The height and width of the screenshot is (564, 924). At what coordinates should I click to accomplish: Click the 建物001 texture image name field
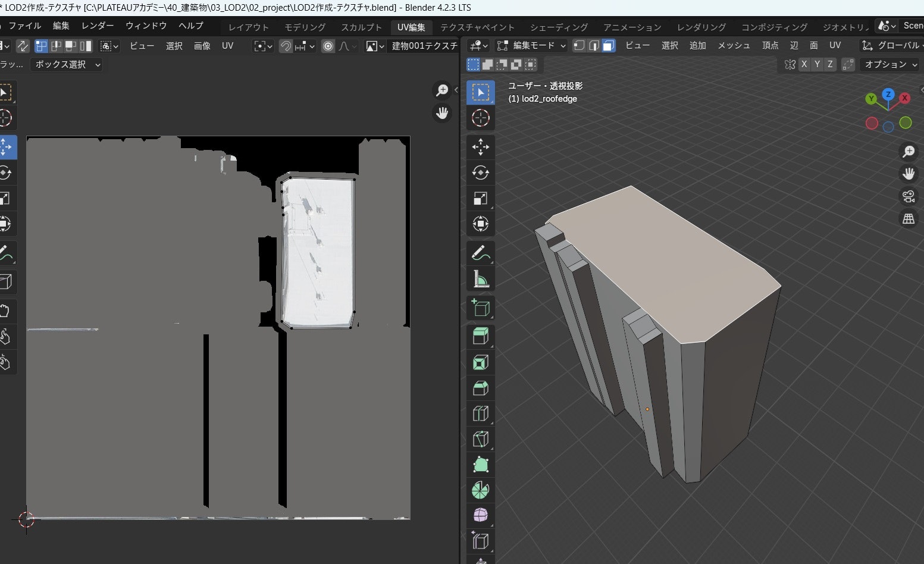(424, 46)
